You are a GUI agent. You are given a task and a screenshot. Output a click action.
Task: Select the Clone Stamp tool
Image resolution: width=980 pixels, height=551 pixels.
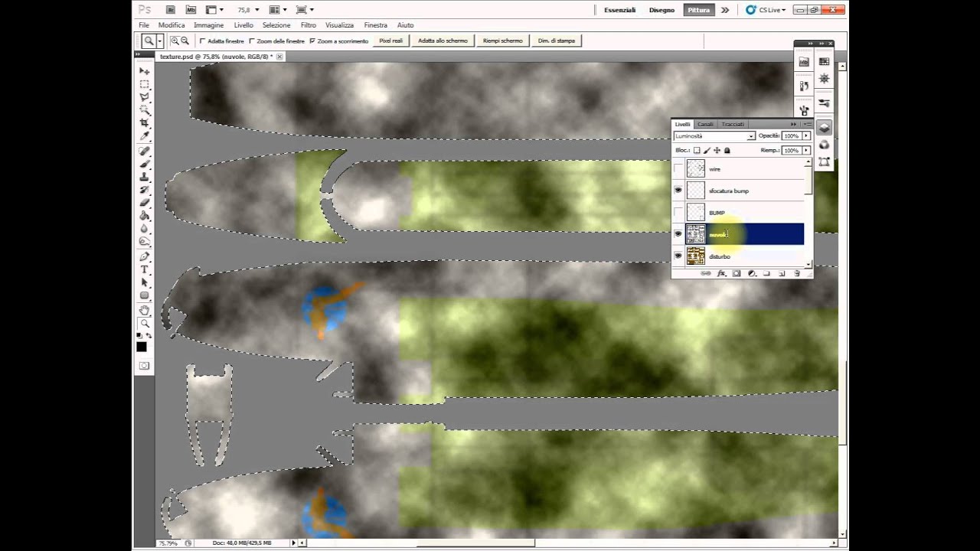pos(144,177)
